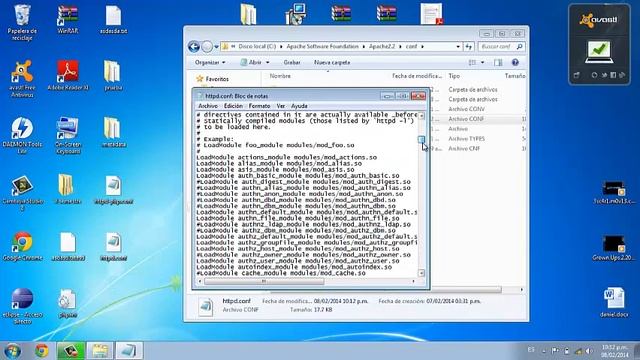Open recent locations arrow beside forward button
The width and height of the screenshot is (640, 360).
(216, 47)
